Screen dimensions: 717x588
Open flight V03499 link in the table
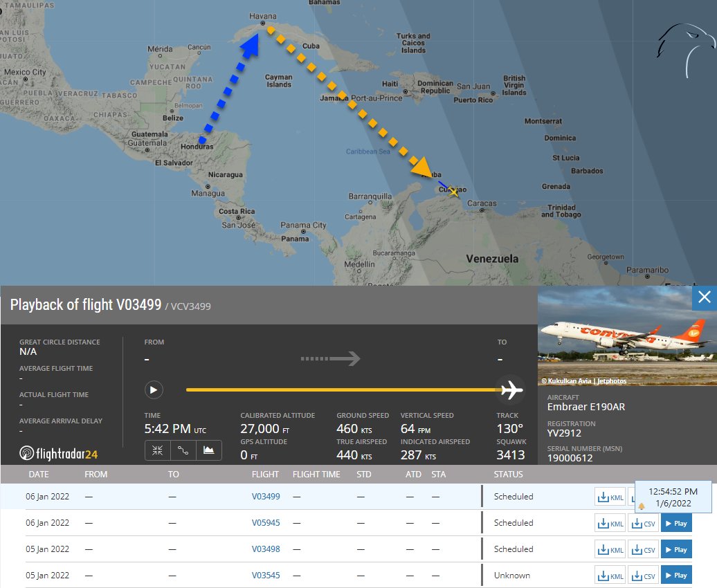click(266, 497)
